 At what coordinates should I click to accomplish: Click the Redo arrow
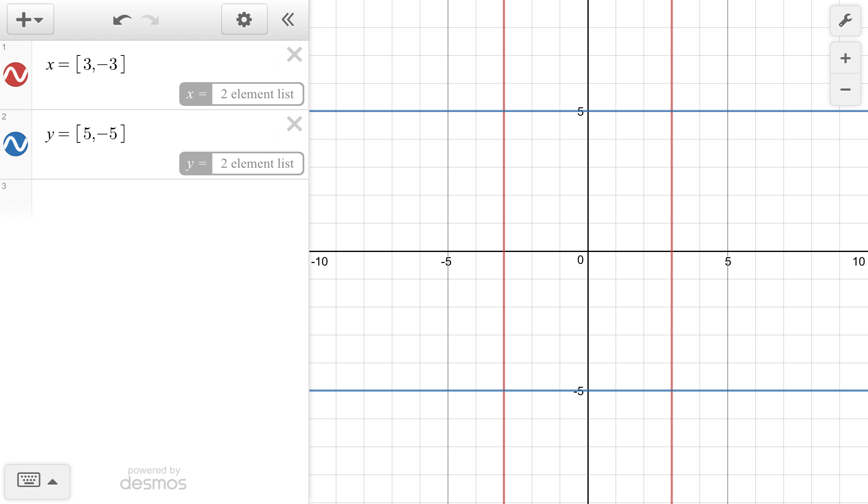150,20
